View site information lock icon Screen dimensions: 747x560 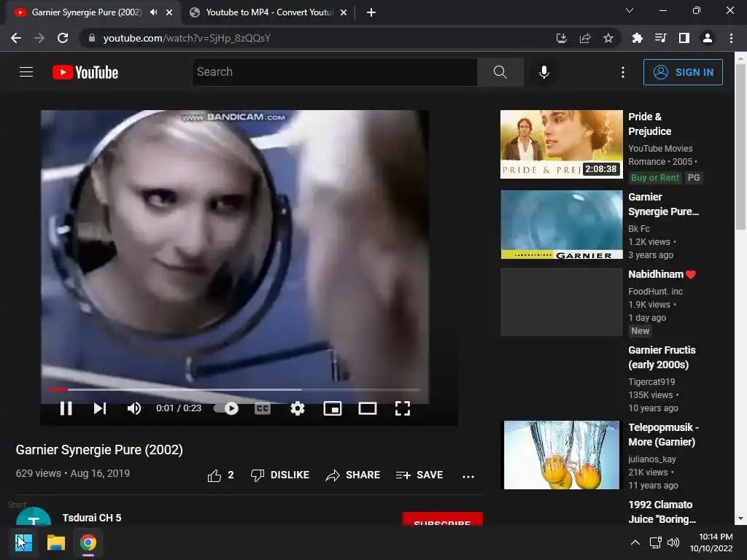[x=91, y=38]
